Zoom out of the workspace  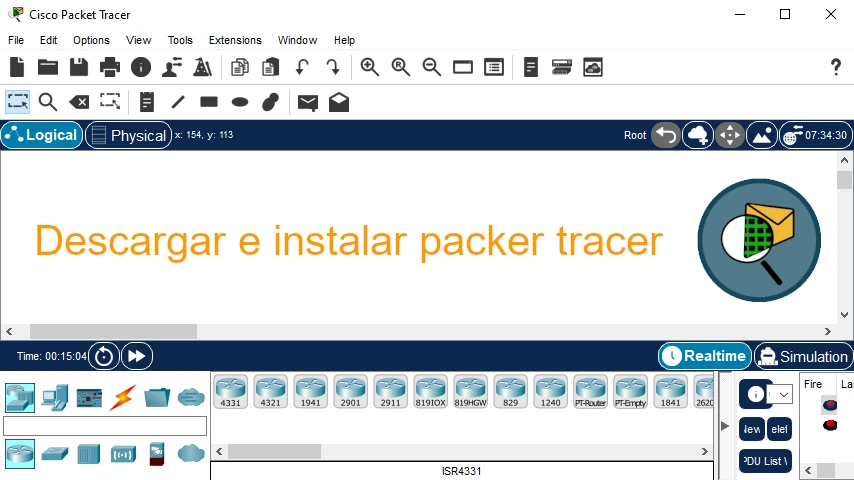pos(432,67)
